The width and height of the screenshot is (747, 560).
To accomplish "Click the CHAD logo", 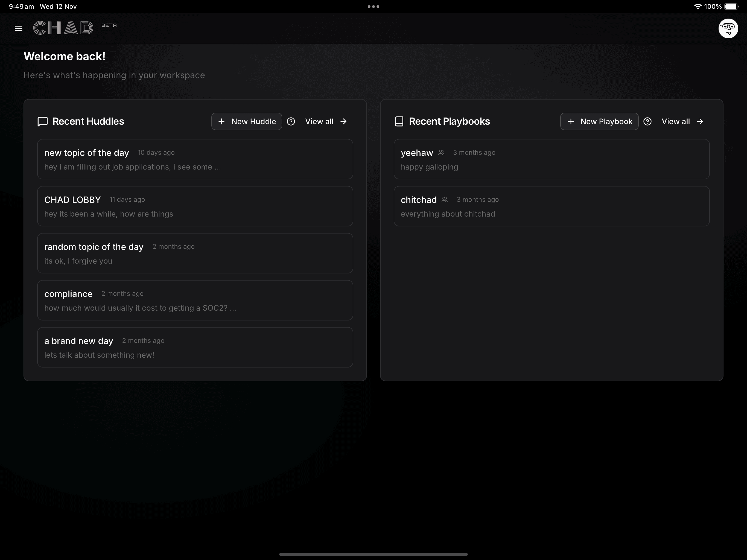I will pyautogui.click(x=63, y=28).
